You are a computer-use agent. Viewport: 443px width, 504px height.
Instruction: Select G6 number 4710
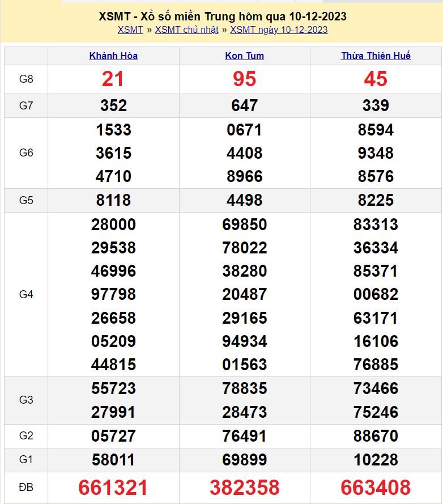pos(113,176)
